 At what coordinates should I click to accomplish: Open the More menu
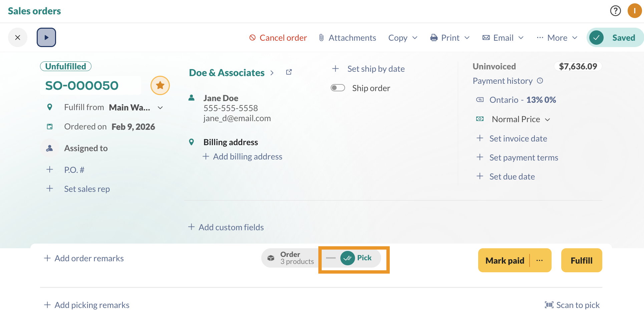557,38
